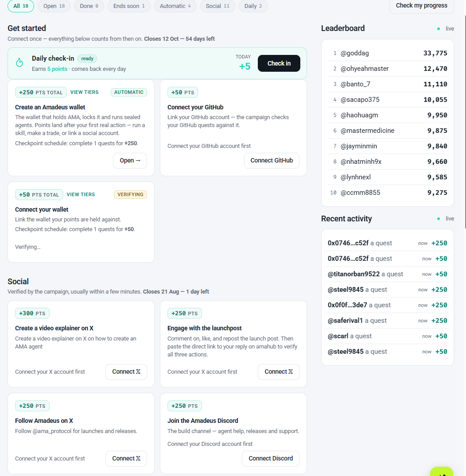The image size is (466, 476).
Task: Switch to the Ends soon filter
Action: pyautogui.click(x=129, y=6)
